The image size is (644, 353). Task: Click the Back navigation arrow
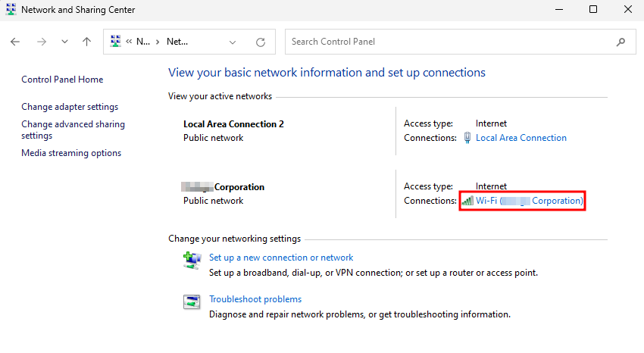click(16, 42)
